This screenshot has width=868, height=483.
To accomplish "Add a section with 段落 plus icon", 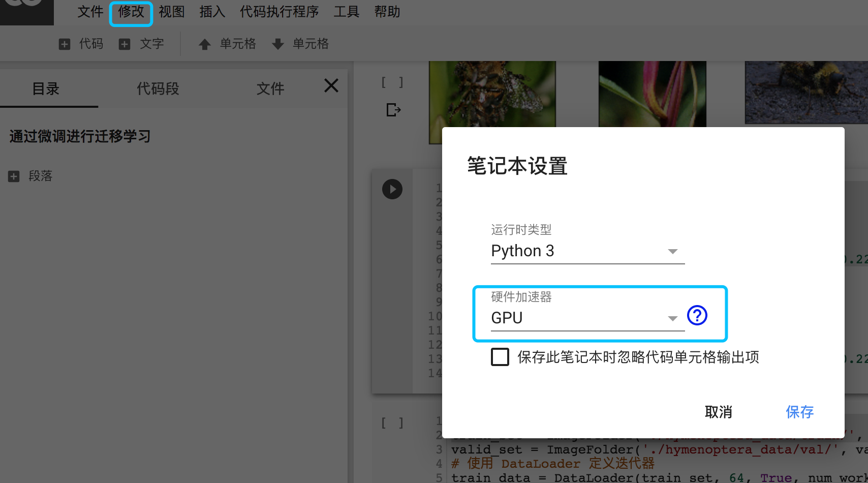I will pos(14,176).
